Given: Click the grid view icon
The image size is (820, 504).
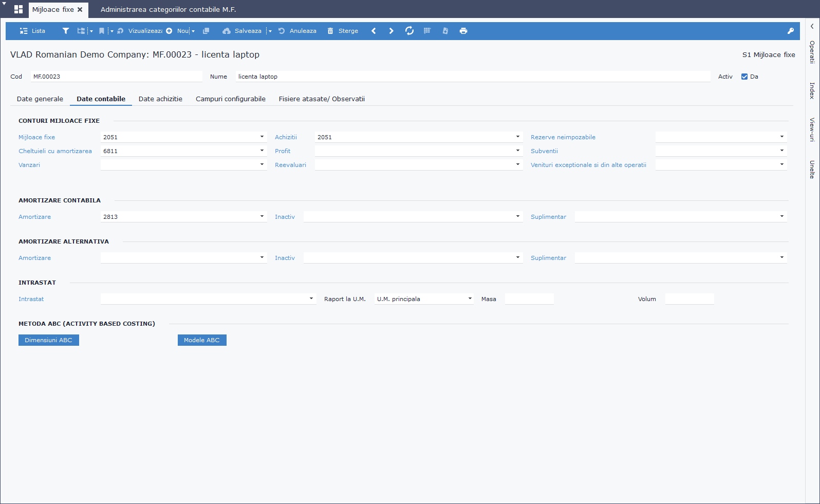Looking at the screenshot, I should point(427,31).
